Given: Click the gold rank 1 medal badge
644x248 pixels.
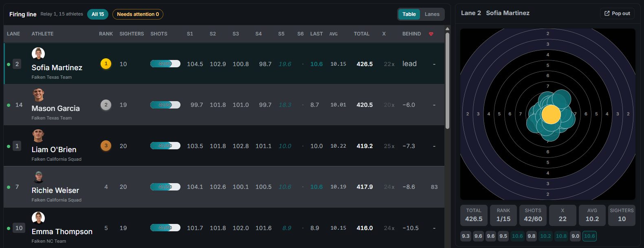Looking at the screenshot, I should coord(106,64).
